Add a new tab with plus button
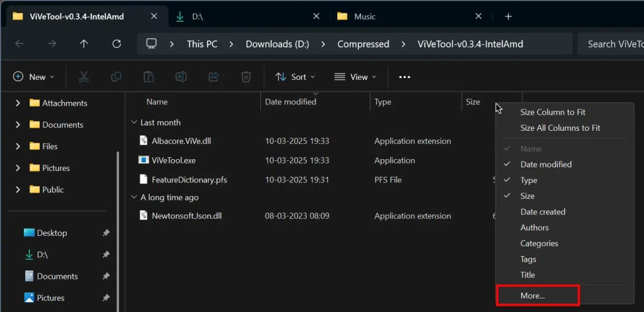Image resolution: width=644 pixels, height=312 pixels. point(508,16)
